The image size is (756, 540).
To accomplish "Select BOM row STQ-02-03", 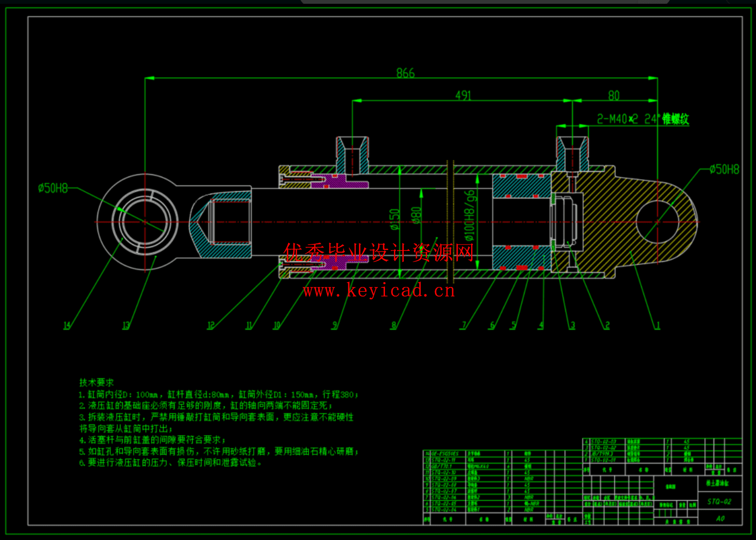I will (604, 441).
